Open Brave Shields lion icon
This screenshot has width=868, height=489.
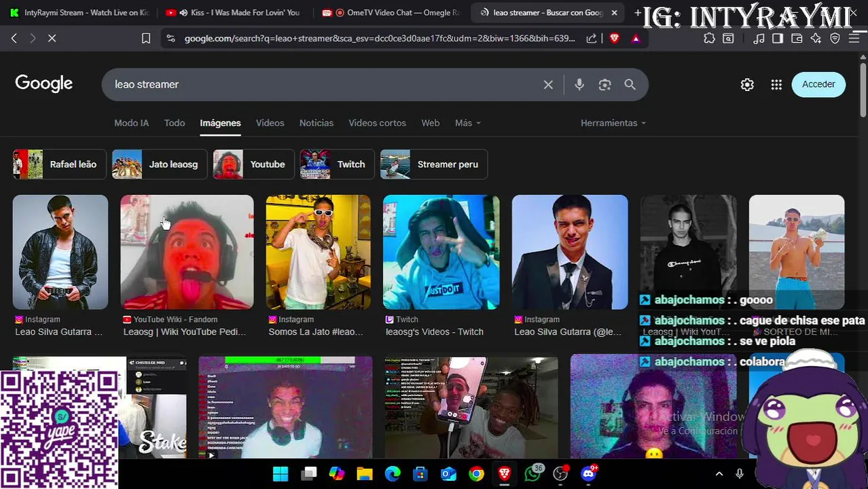pyautogui.click(x=615, y=39)
